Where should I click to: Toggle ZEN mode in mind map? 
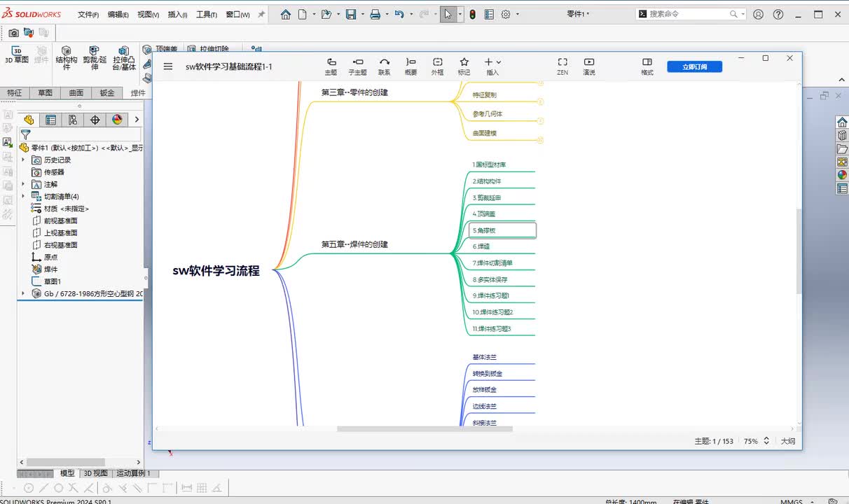[562, 66]
